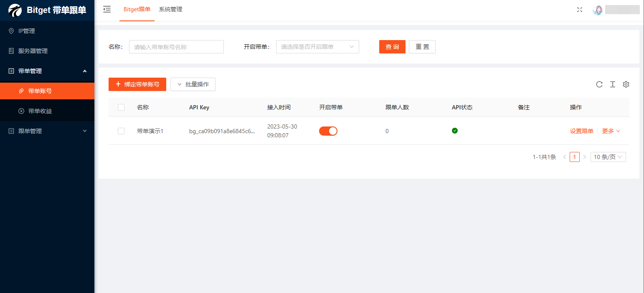The height and width of the screenshot is (293, 644).
Task: Expand the 跟单管理 submenu chevron
Action: 85,131
